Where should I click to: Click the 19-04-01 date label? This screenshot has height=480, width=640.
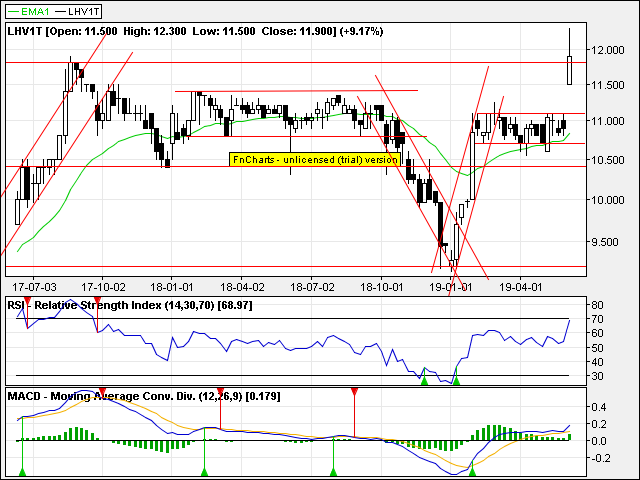tap(521, 287)
